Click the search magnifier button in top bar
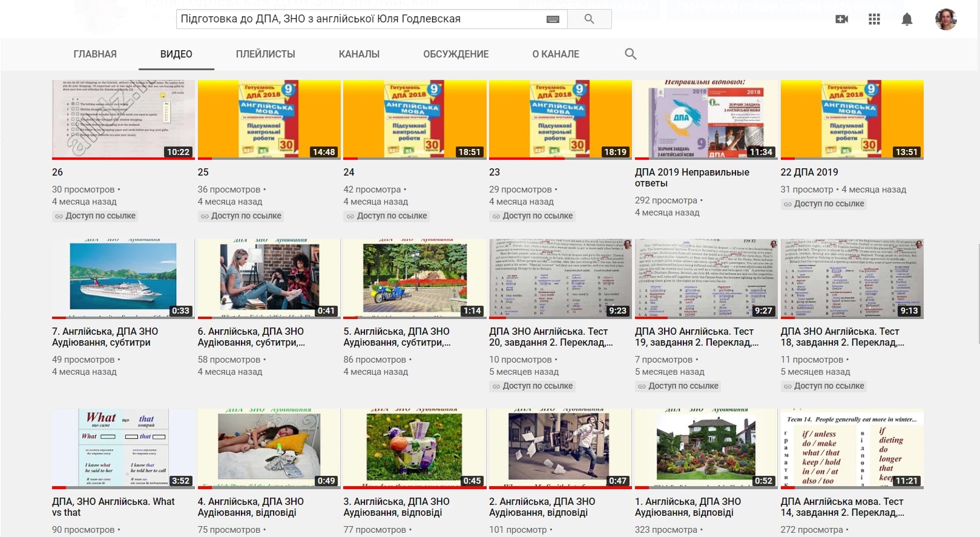 (588, 19)
